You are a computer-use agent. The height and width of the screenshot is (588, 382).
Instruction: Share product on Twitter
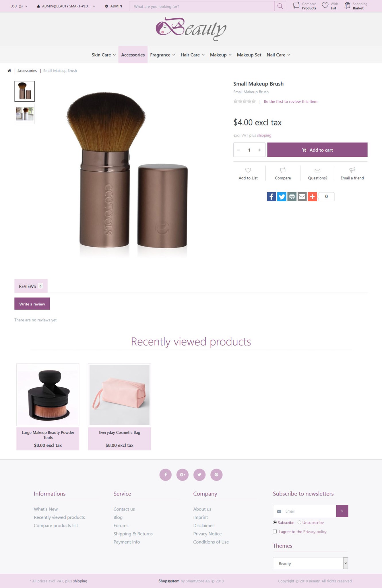[282, 197]
